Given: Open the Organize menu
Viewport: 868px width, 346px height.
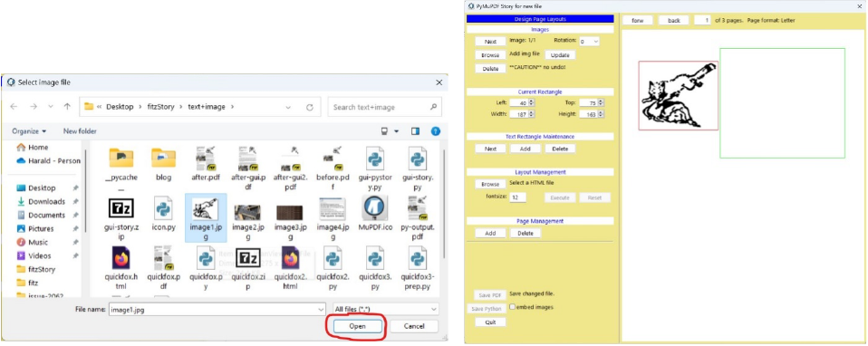Looking at the screenshot, I should (29, 131).
